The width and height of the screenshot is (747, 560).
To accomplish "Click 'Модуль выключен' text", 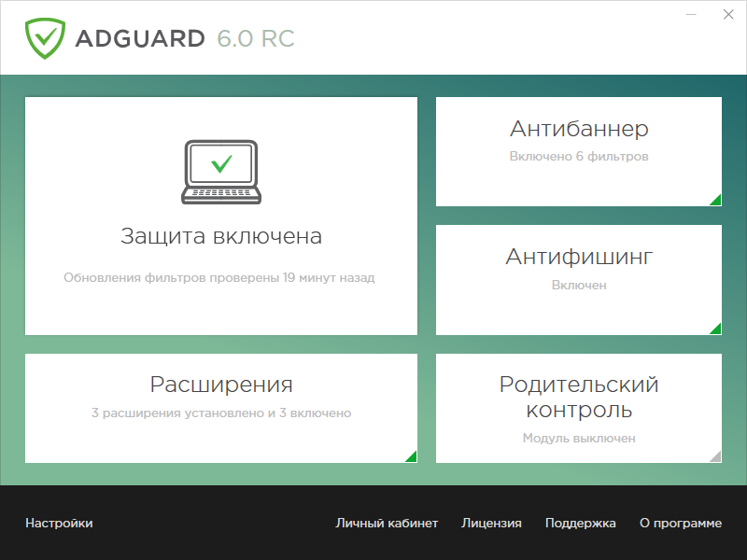I will click(x=579, y=438).
